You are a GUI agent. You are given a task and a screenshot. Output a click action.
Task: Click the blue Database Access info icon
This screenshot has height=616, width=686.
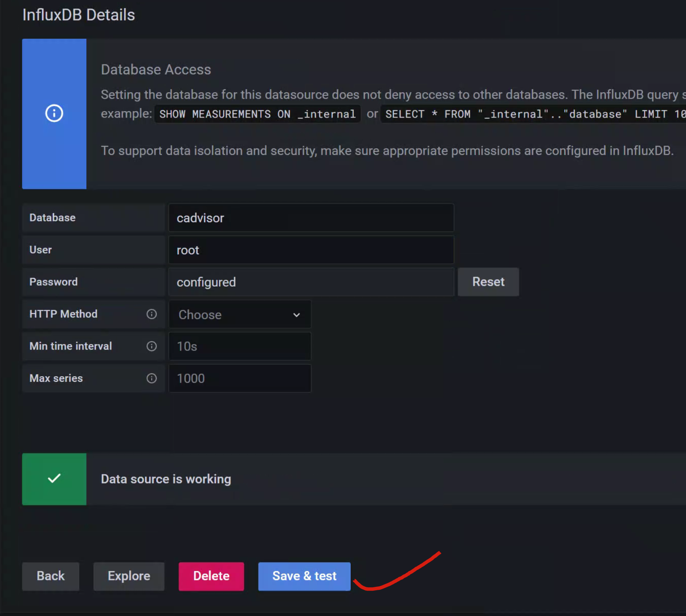tap(54, 113)
